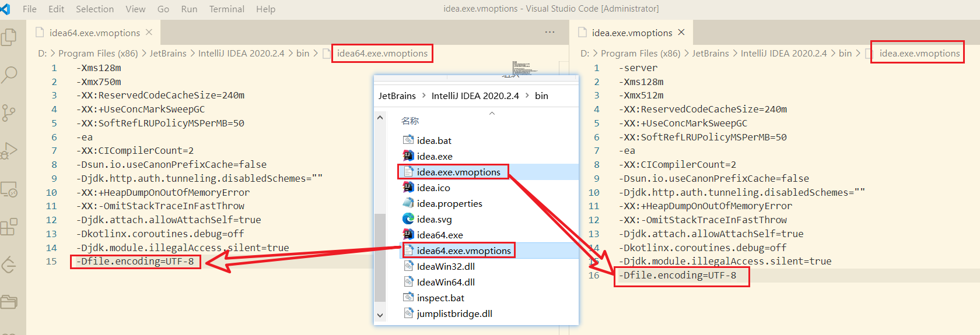Click 'JetBrains' in the file explorer address bar

(397, 96)
